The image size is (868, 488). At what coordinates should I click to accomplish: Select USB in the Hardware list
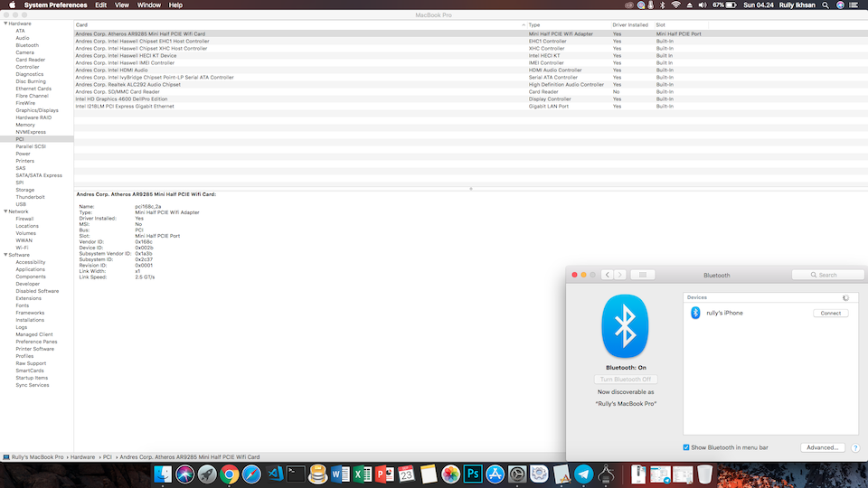coord(21,204)
